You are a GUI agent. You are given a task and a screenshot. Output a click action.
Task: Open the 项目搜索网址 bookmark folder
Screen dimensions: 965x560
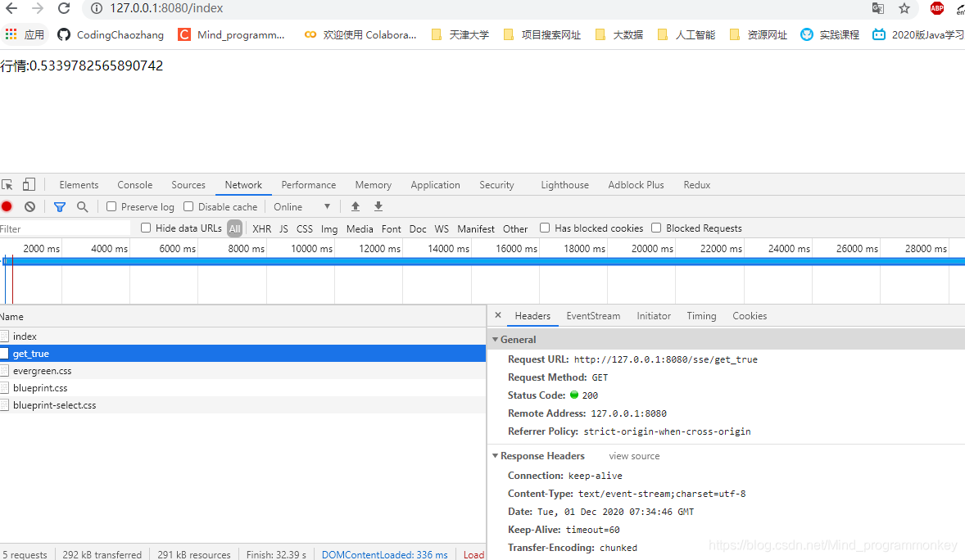tap(542, 34)
